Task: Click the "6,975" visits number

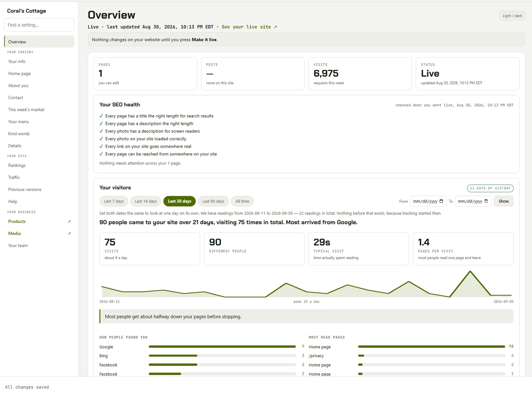Action: [326, 73]
